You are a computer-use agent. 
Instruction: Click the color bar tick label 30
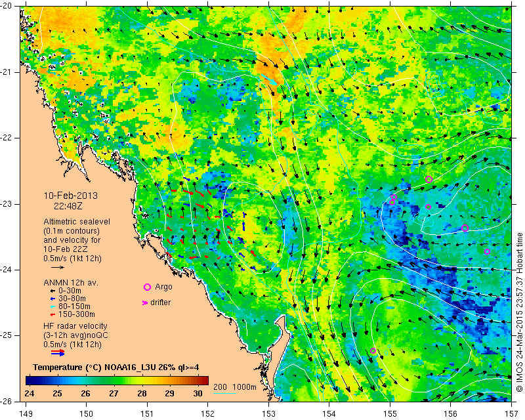pos(198,393)
